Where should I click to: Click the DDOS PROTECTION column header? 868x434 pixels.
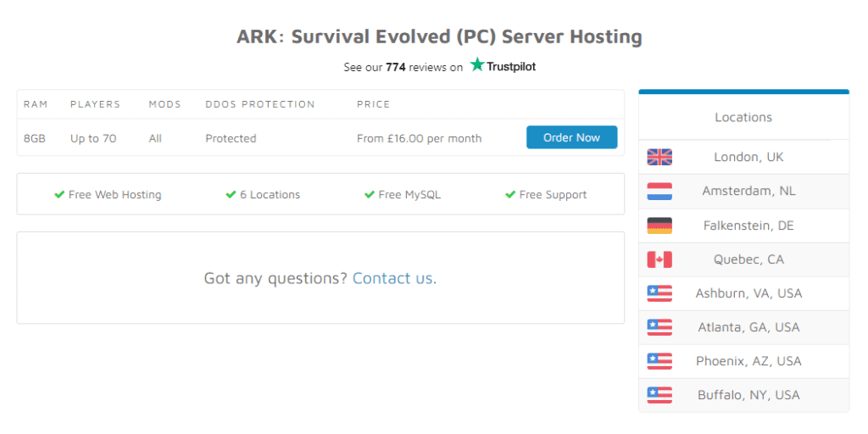point(259,104)
